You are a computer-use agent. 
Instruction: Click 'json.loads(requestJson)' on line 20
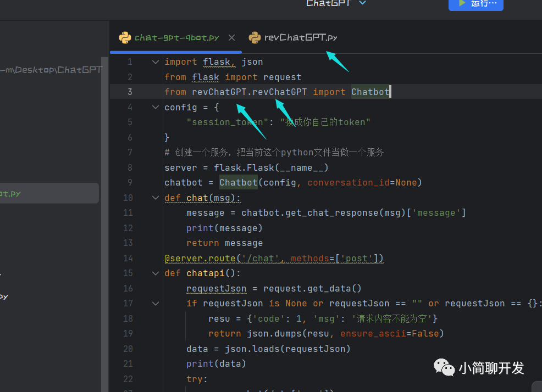click(287, 349)
